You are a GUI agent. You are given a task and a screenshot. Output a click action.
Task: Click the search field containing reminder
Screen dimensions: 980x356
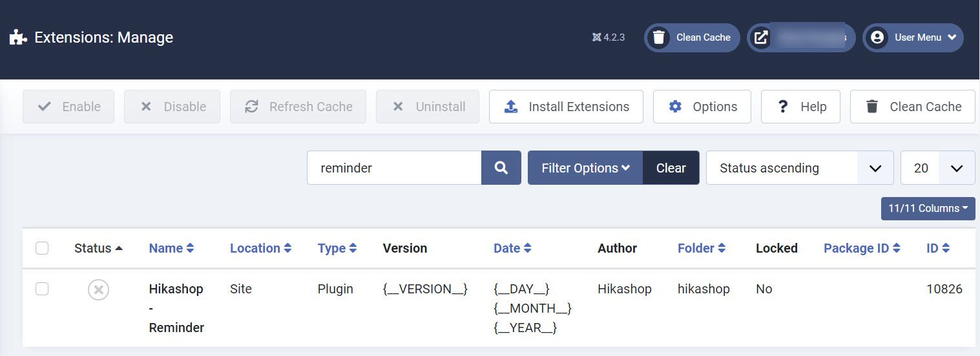(394, 168)
